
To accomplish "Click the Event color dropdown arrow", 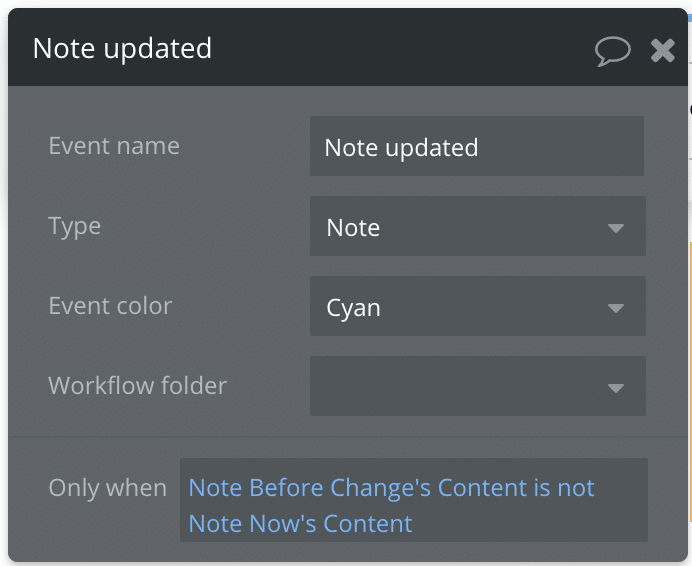I will (x=616, y=308).
